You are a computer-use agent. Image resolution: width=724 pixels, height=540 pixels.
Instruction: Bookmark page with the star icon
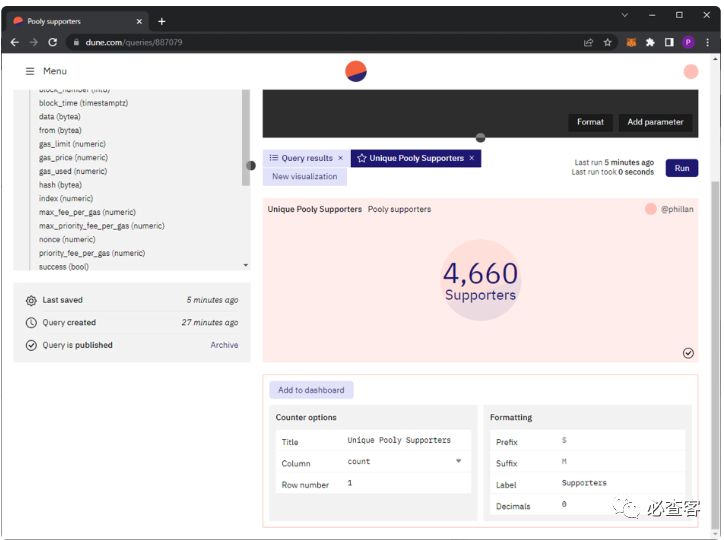coord(607,42)
